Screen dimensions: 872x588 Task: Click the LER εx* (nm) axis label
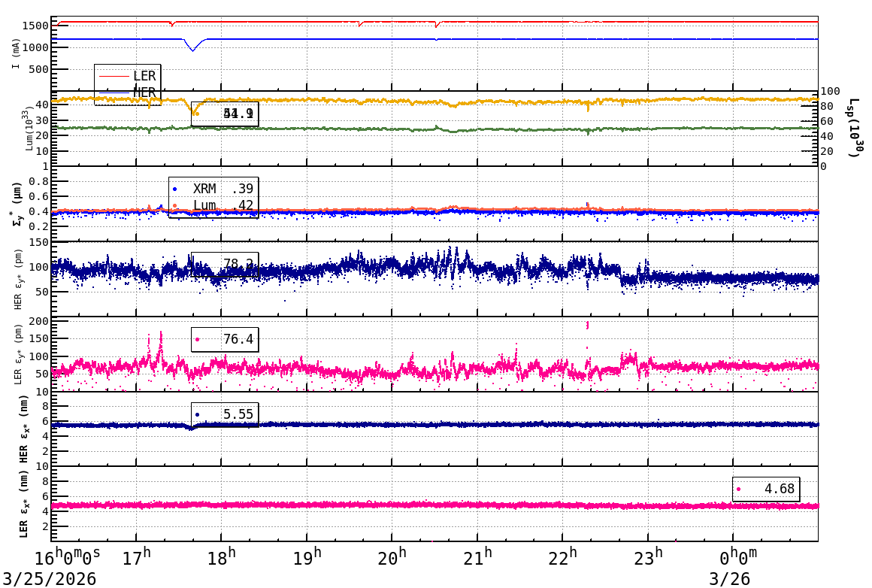click(24, 504)
